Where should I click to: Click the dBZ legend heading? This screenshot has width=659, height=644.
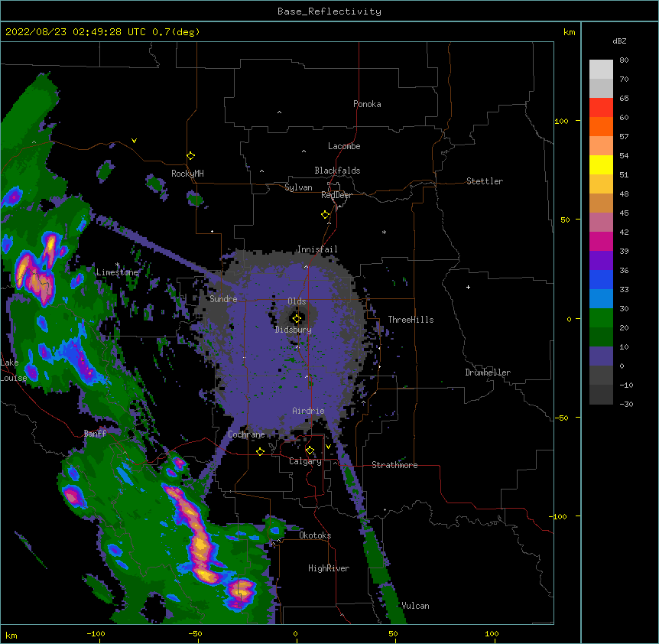click(619, 41)
